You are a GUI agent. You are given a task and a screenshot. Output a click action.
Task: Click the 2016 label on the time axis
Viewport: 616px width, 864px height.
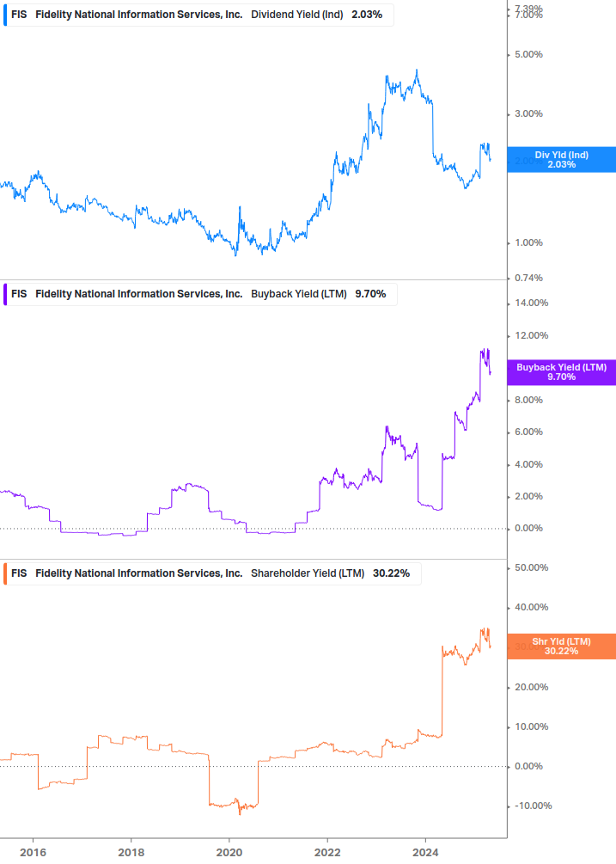[33, 853]
